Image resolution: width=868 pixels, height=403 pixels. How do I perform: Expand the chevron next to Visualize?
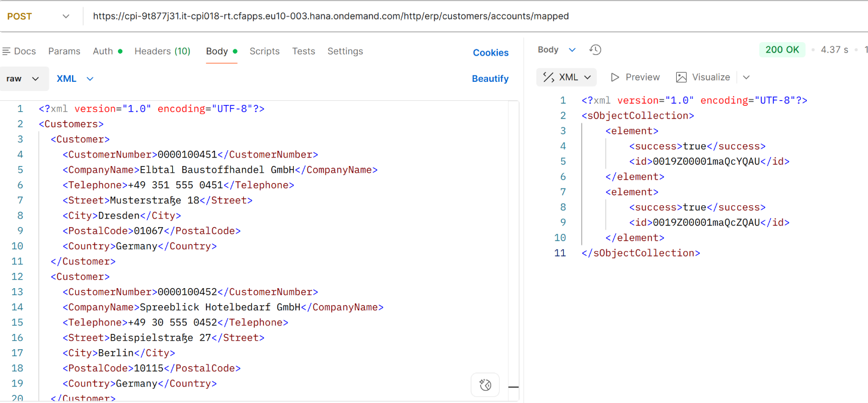coord(746,78)
